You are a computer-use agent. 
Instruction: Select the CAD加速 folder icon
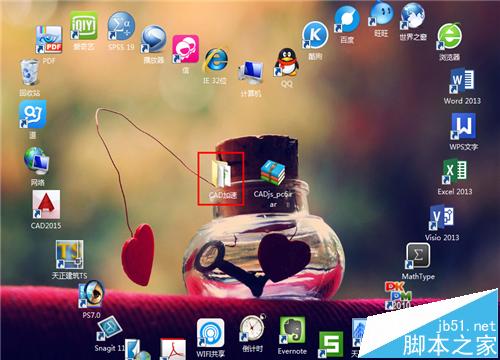(x=220, y=173)
